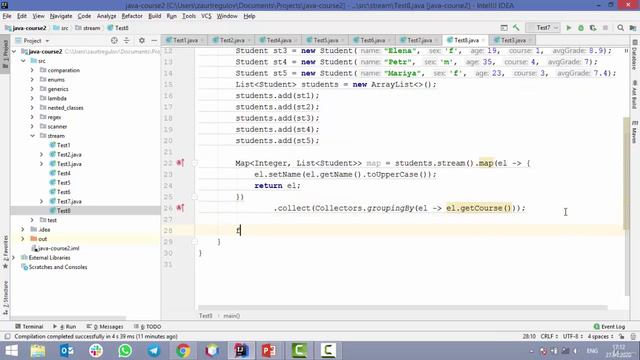Run with coverage icon in toolbar
640x360 pixels.
[593, 28]
